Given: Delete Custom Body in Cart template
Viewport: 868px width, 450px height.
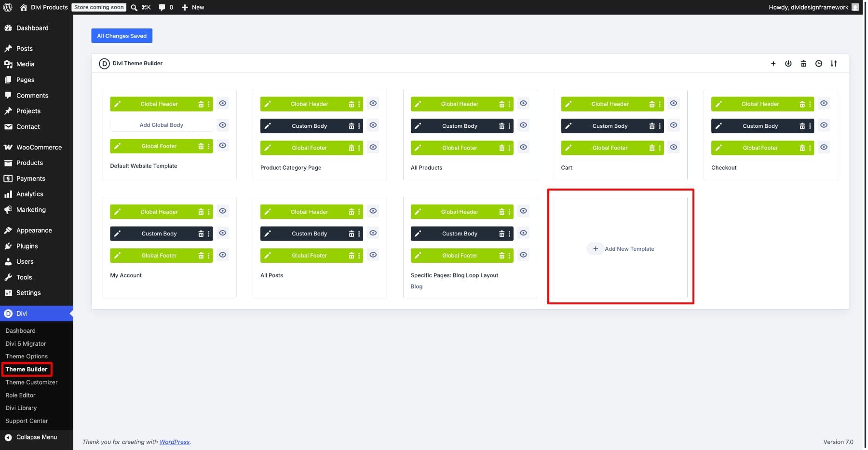Looking at the screenshot, I should coord(652,126).
